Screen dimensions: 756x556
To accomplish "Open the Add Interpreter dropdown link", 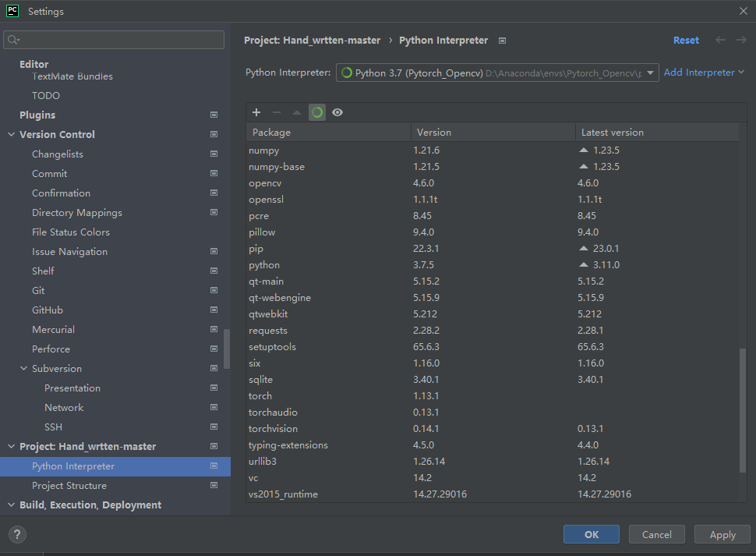I will click(704, 73).
